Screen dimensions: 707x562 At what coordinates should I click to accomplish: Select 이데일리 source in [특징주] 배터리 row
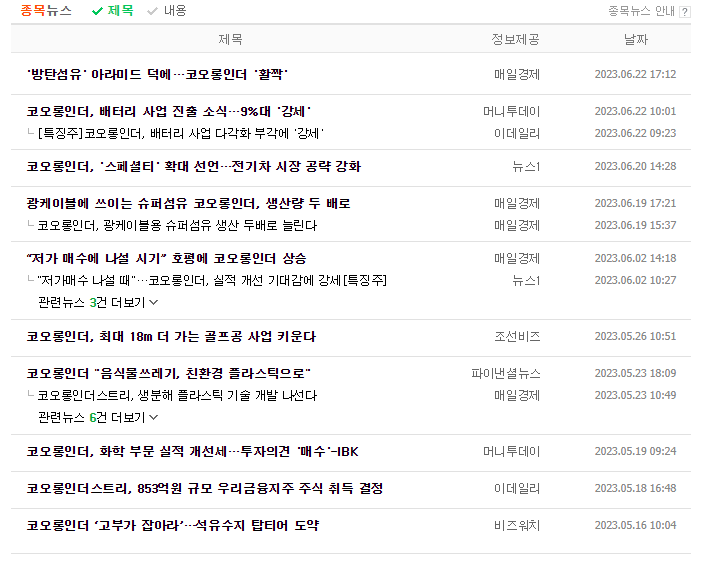[x=517, y=134]
